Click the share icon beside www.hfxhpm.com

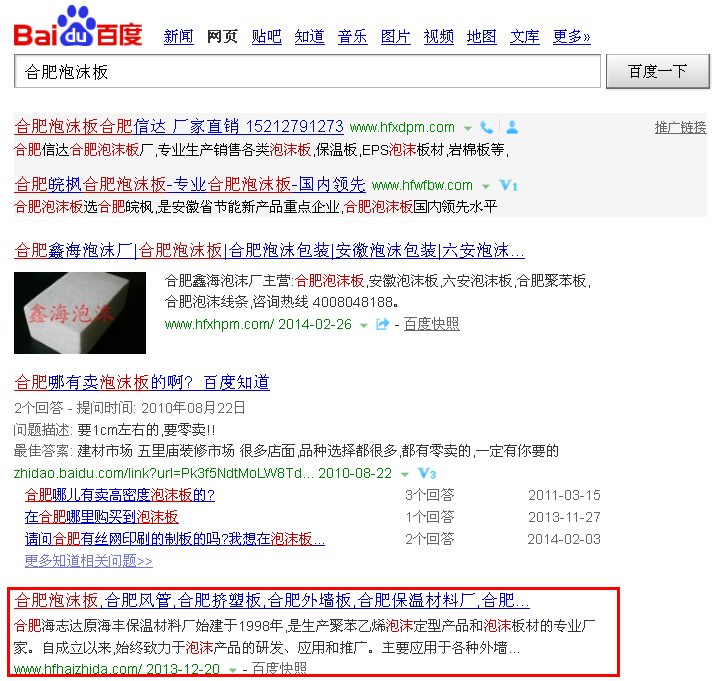[382, 324]
